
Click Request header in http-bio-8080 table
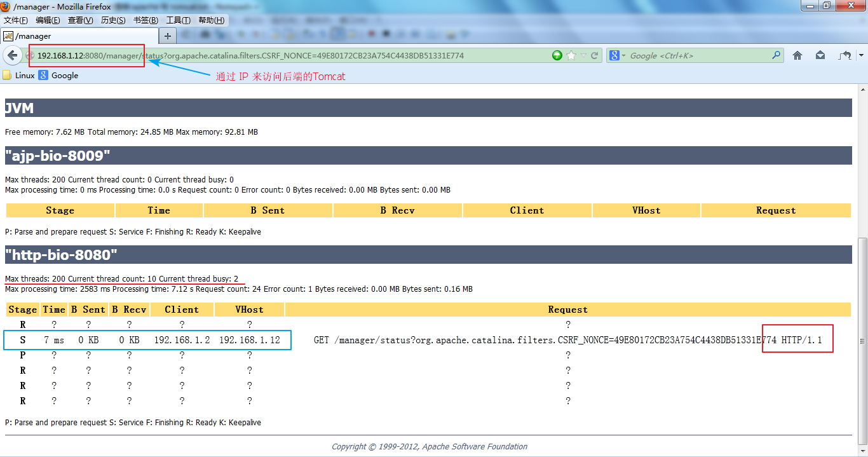(568, 310)
